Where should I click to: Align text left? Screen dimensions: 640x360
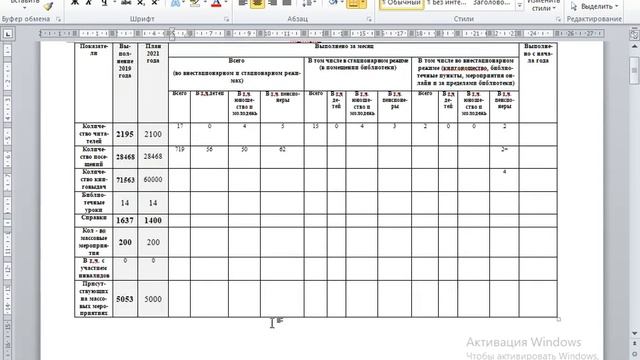[243, 3]
